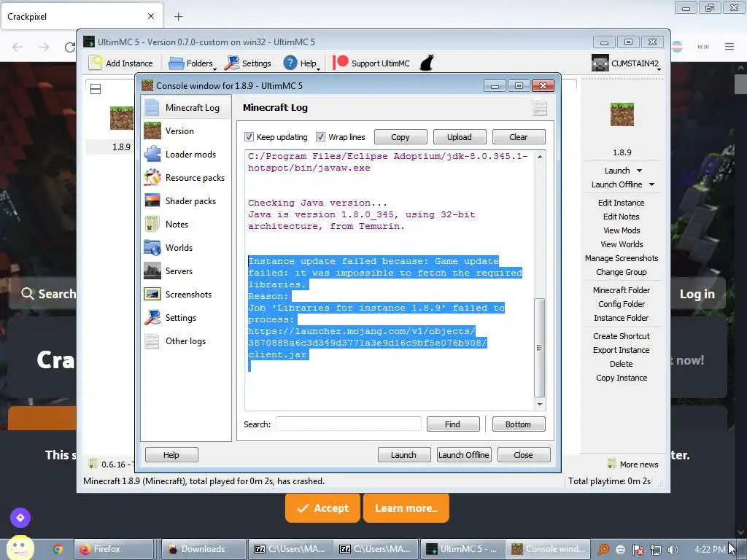Click the Find button
Viewport: 747px width, 560px height.
(x=452, y=424)
